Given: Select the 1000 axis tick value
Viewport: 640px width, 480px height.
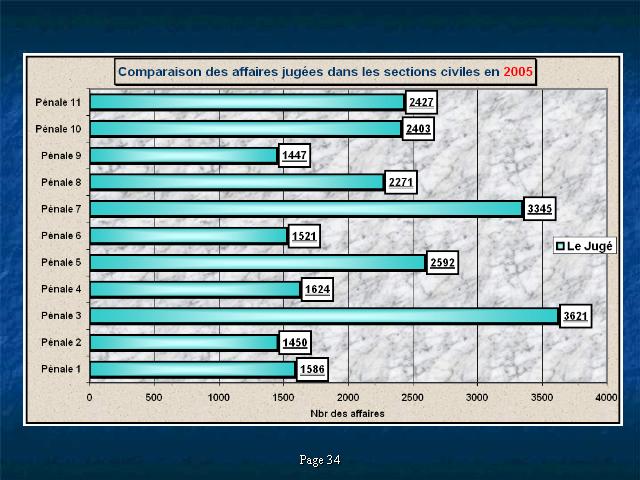Looking at the screenshot, I should (x=219, y=398).
